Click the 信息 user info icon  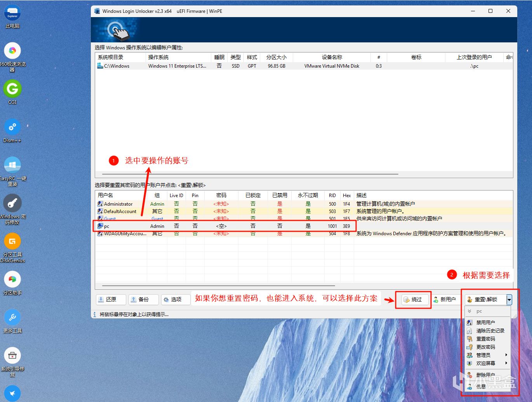coord(469,386)
